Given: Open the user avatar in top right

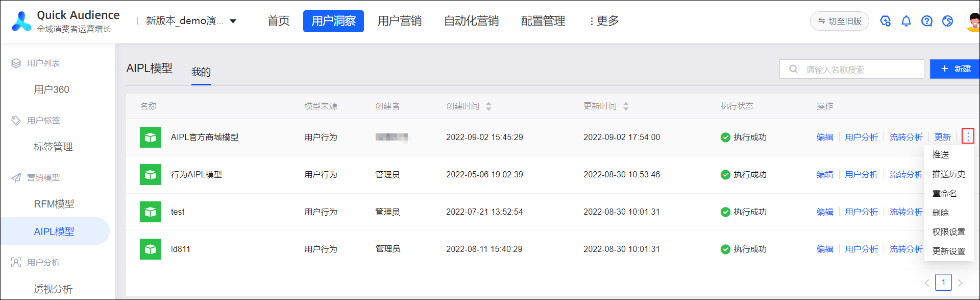Looking at the screenshot, I should click(972, 21).
